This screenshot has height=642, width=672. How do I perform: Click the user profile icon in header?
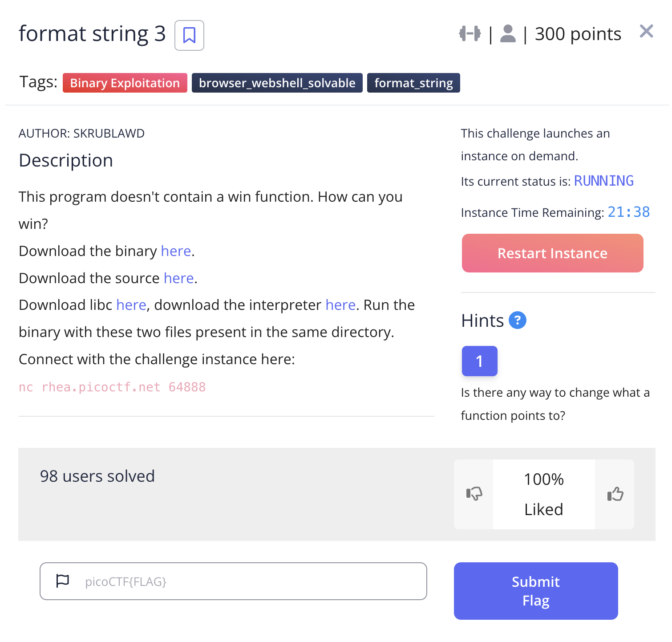pyautogui.click(x=508, y=34)
